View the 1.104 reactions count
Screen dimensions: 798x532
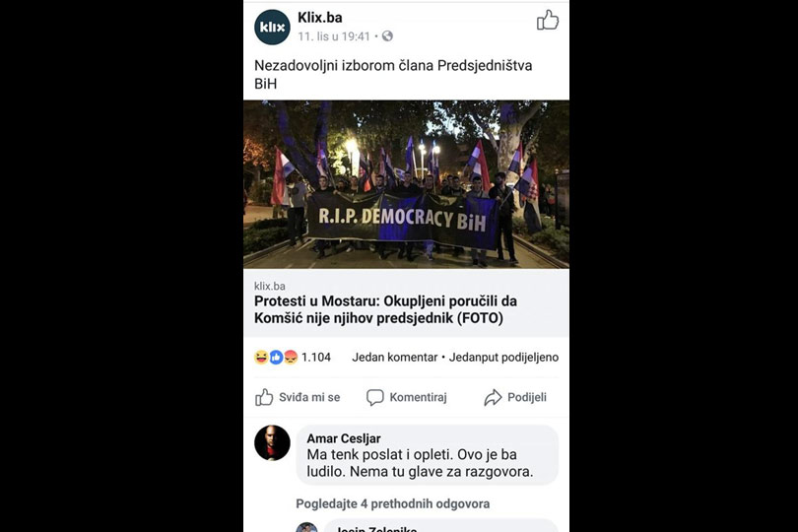pyautogui.click(x=316, y=358)
